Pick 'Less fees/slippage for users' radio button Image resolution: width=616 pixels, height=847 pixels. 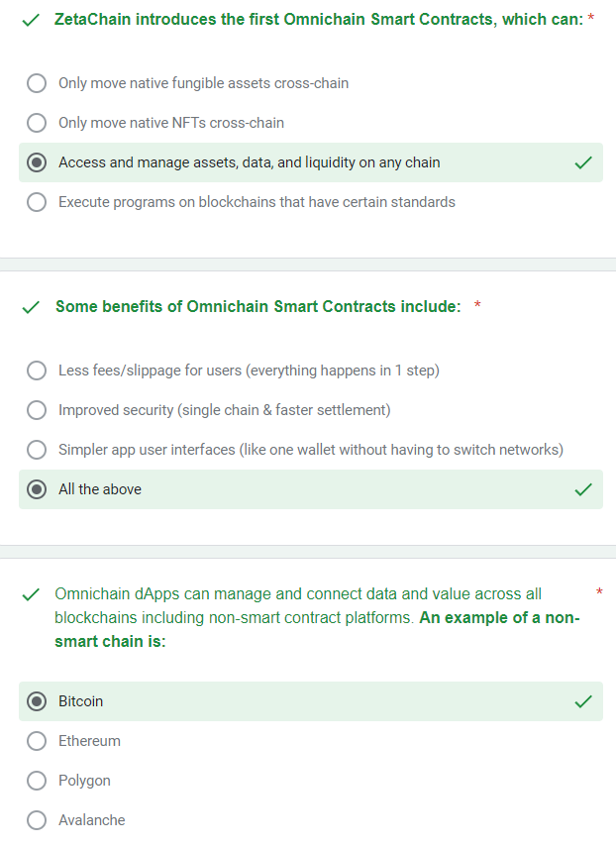coord(37,371)
